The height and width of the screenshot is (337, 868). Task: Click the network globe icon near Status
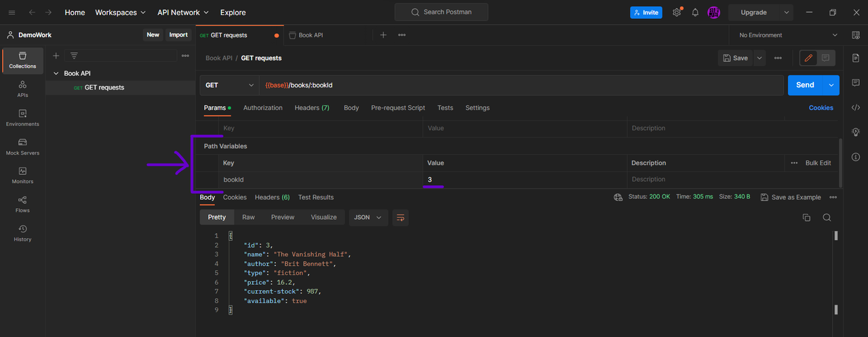coord(618,197)
